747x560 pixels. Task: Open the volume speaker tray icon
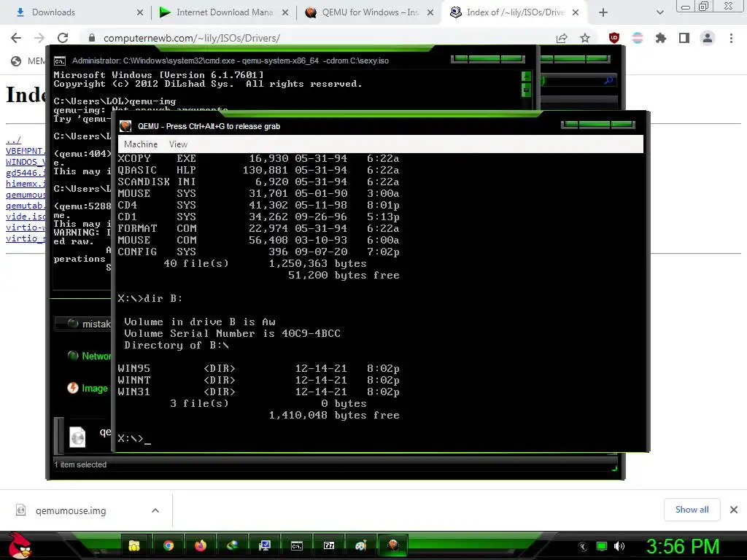(x=619, y=547)
